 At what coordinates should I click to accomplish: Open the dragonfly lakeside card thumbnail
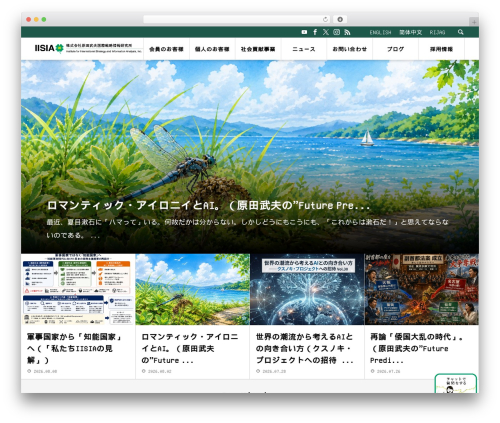click(193, 289)
